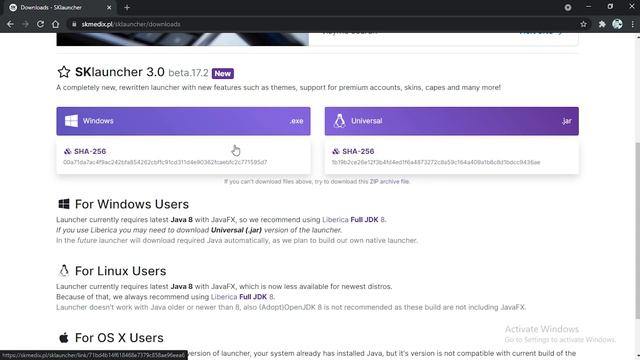The image size is (640, 360).
Task: Open the extensions puzzle icon
Action: coord(602,24)
